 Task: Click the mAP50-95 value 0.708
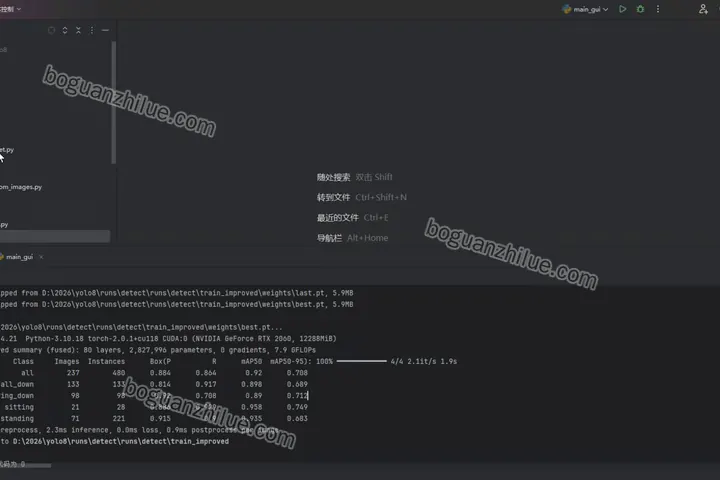coord(297,373)
